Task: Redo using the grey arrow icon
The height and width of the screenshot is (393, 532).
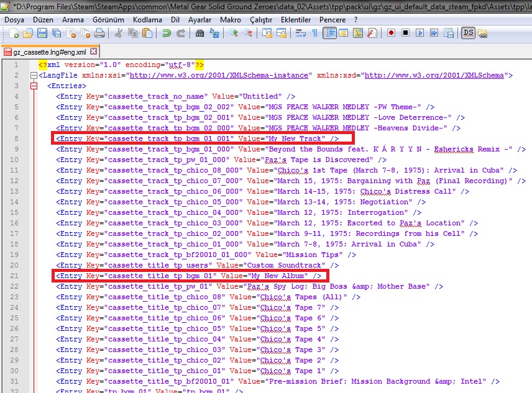Action: point(180,33)
